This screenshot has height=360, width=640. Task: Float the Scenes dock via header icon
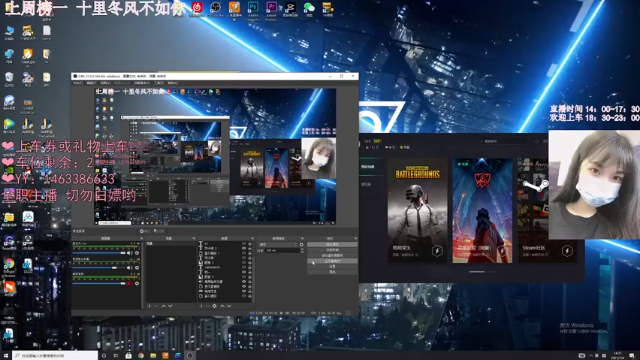coord(194,238)
